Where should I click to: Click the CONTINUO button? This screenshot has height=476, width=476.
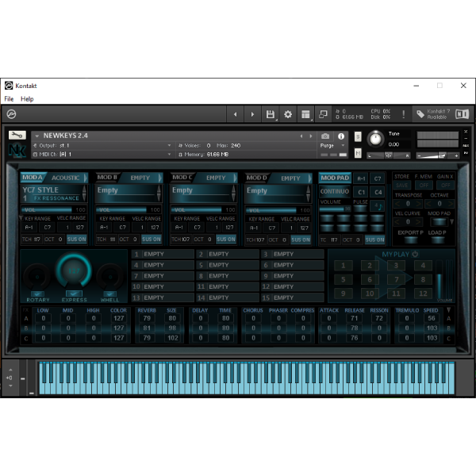click(335, 191)
